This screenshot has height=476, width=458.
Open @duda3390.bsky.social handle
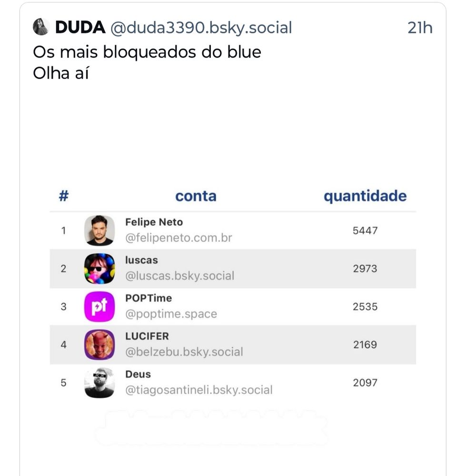point(201,28)
